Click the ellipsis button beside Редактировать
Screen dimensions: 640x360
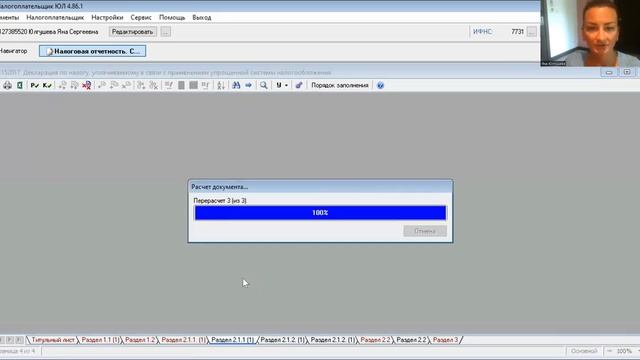[x=165, y=32]
